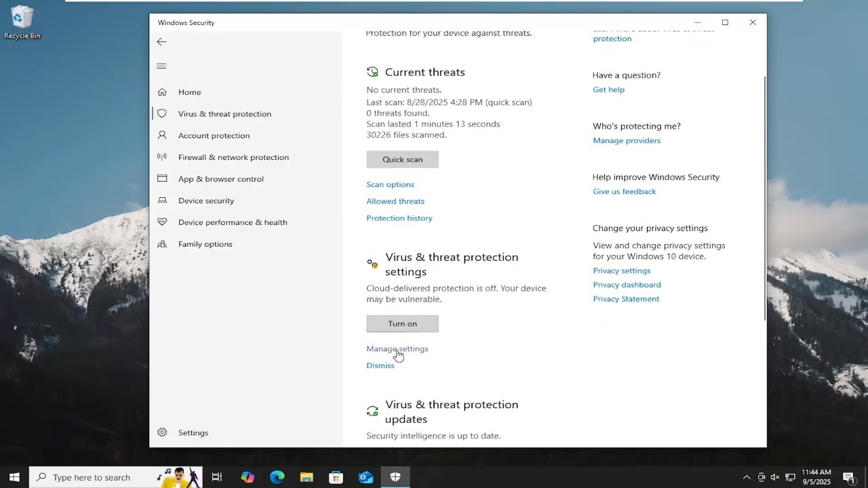Screen dimensions: 868x488
Task: Click the "Last scan: 8/28/2025" text line
Action: [449, 102]
